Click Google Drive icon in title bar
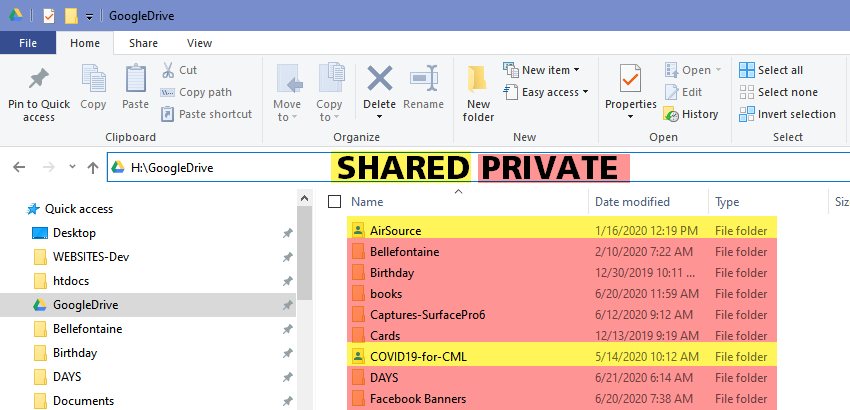This screenshot has width=850, height=410. point(15,15)
